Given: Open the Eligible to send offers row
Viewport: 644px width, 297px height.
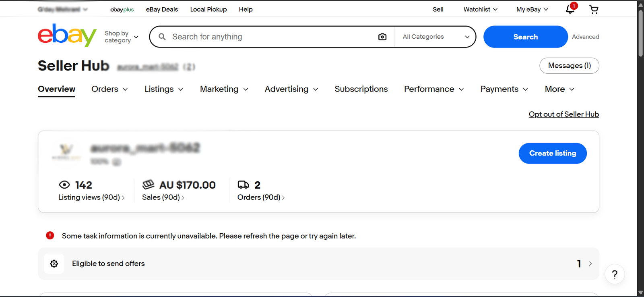Looking at the screenshot, I should click(318, 264).
